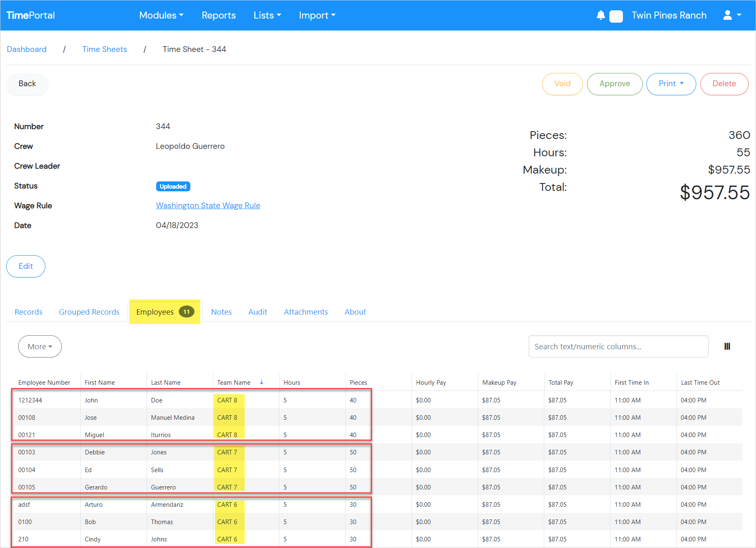Open the notification bell
The width and height of the screenshot is (756, 548).
point(601,15)
